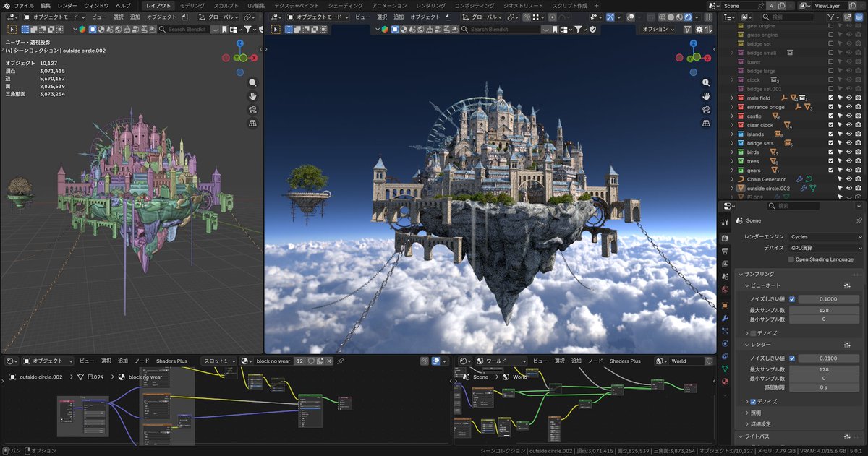Switch perspective/orthographic grid icon in the right viewport
This screenshot has height=456, width=868.
point(706,124)
